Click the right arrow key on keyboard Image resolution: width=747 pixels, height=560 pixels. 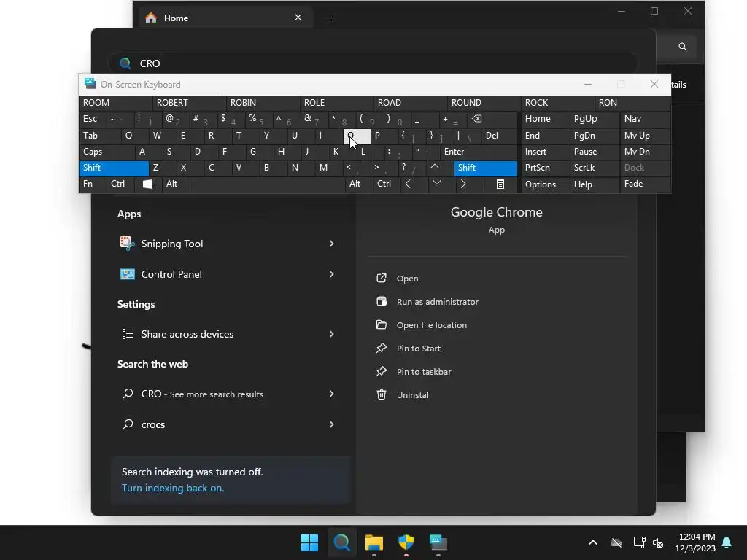pyautogui.click(x=463, y=184)
